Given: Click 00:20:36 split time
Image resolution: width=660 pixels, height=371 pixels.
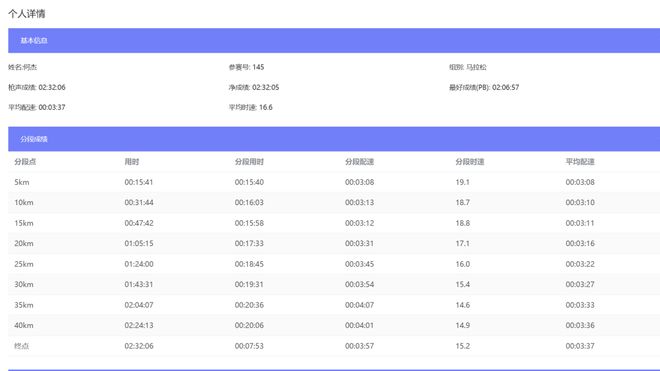Looking at the screenshot, I should [249, 305].
